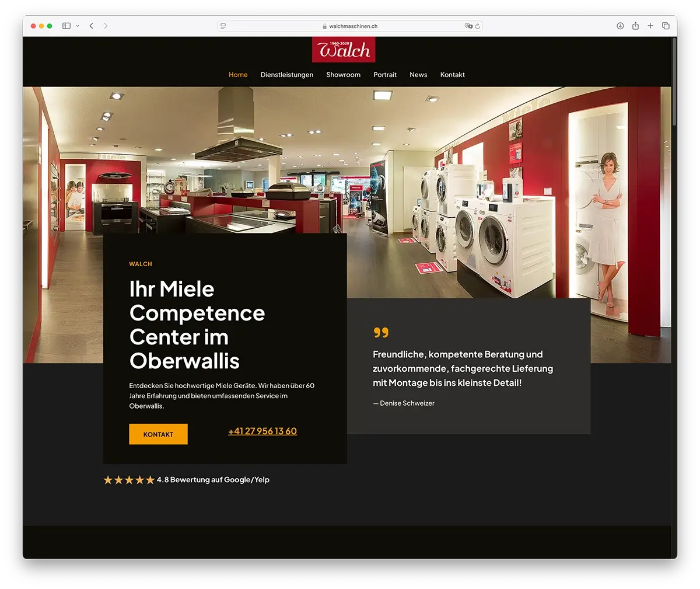Reload the current page
The width and height of the screenshot is (700, 589).
[x=477, y=26]
